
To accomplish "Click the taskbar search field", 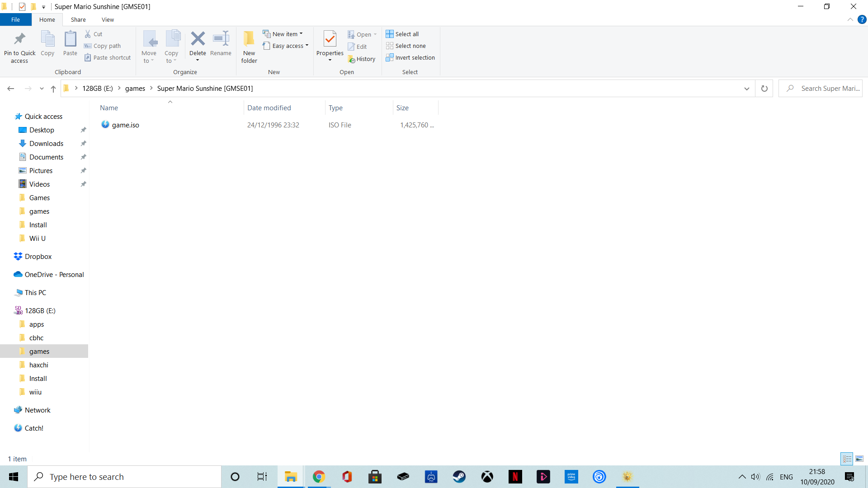I will [125, 477].
